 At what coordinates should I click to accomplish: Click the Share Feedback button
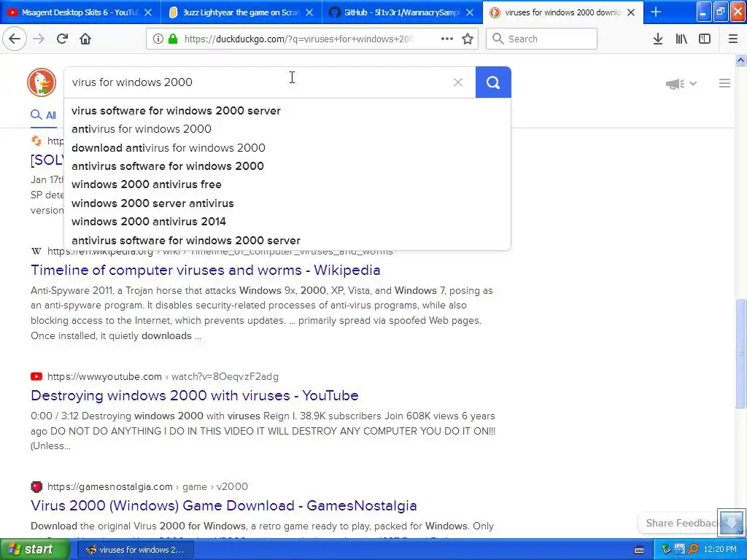(679, 523)
